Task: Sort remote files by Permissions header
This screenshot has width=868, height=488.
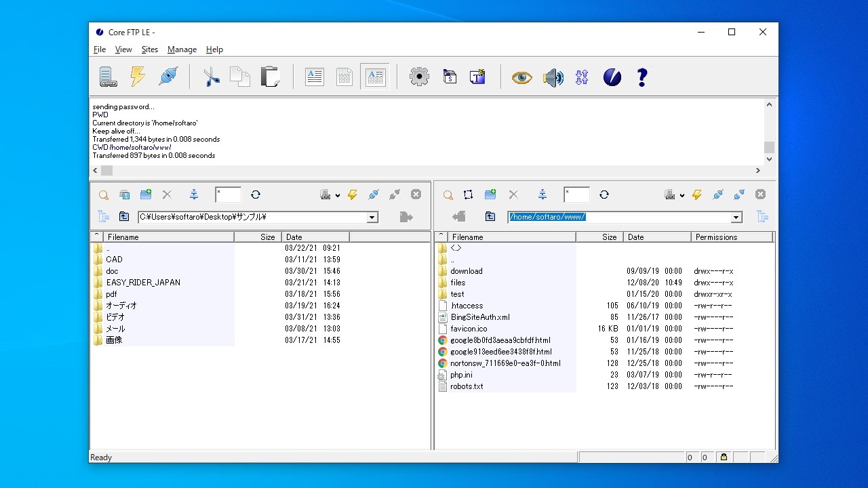Action: click(732, 237)
